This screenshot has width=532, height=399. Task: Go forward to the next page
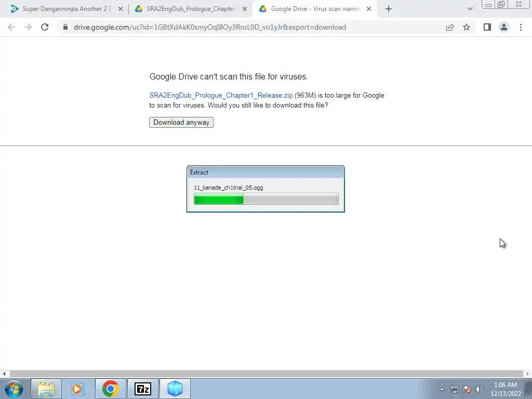click(x=28, y=27)
